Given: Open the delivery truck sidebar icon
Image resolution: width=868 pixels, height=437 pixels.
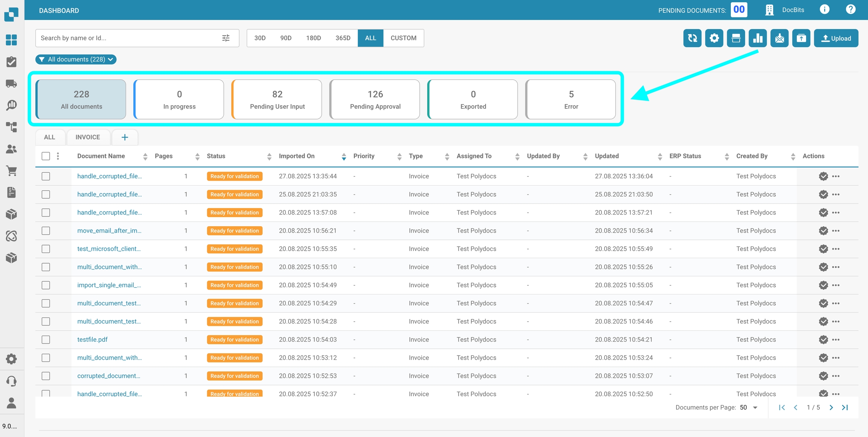Looking at the screenshot, I should (11, 83).
